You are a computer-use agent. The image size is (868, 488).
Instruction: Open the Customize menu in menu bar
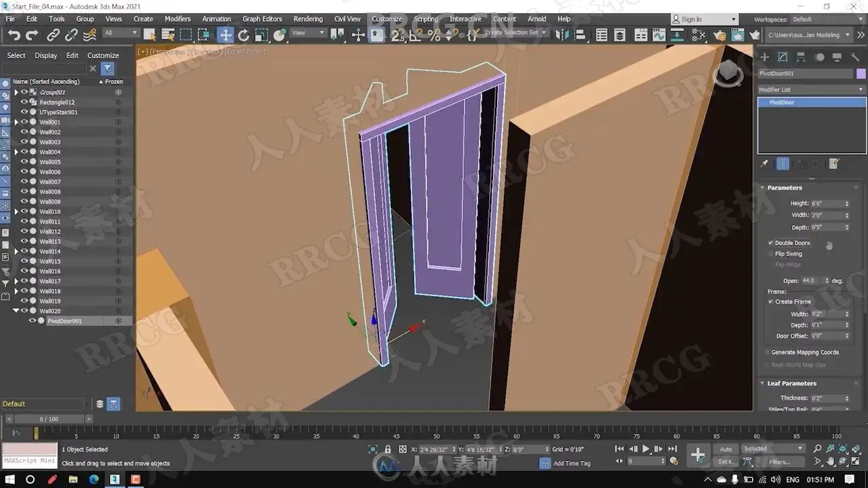point(387,19)
